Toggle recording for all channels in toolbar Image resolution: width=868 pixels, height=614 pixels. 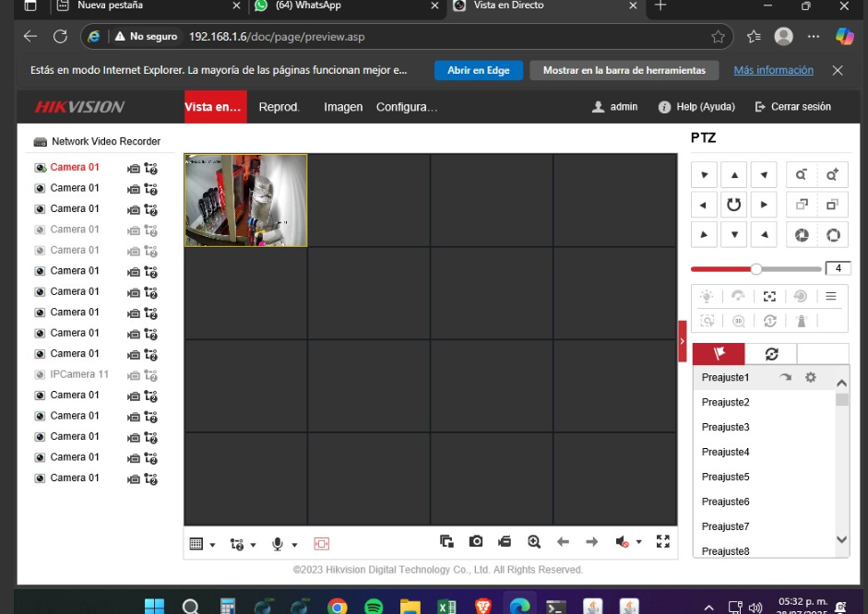click(x=505, y=542)
